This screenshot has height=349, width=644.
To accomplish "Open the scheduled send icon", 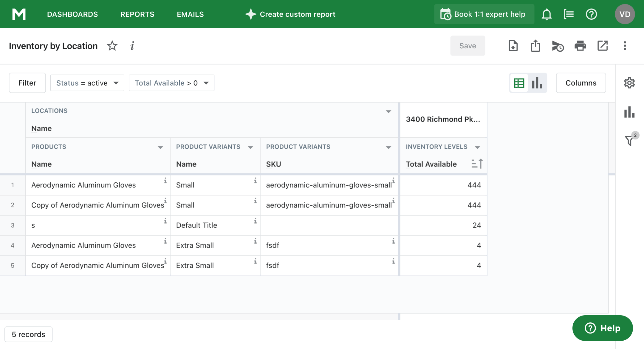I will pos(558,46).
